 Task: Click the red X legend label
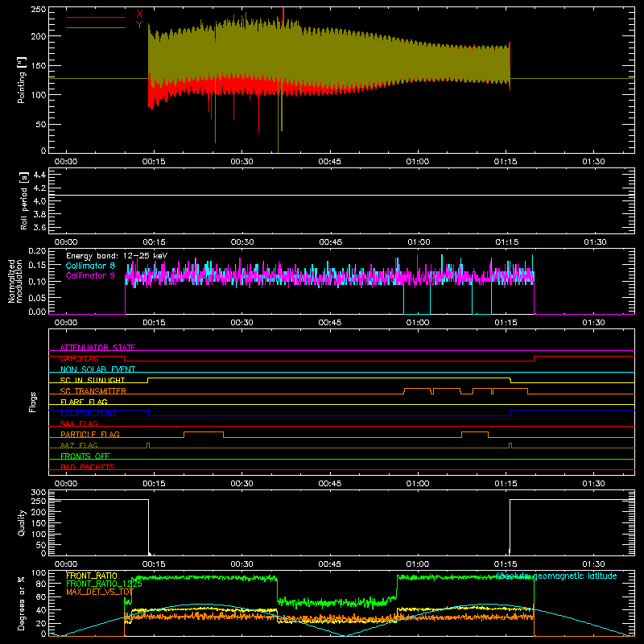pos(139,14)
